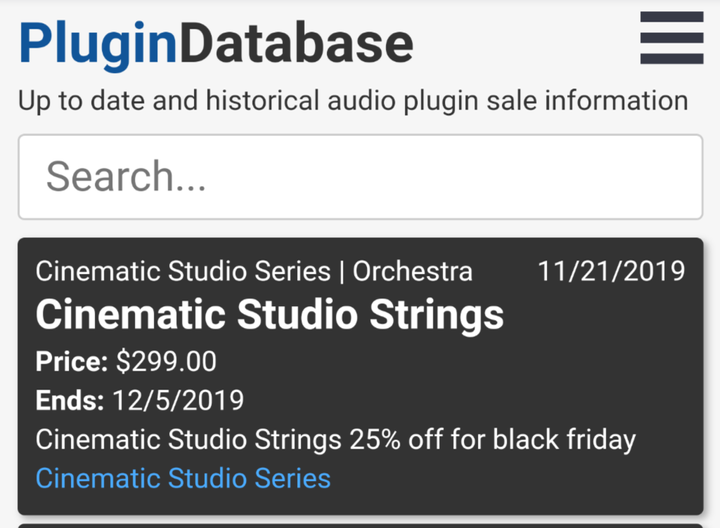
Task: Click the $299.00 price value
Action: 166,361
